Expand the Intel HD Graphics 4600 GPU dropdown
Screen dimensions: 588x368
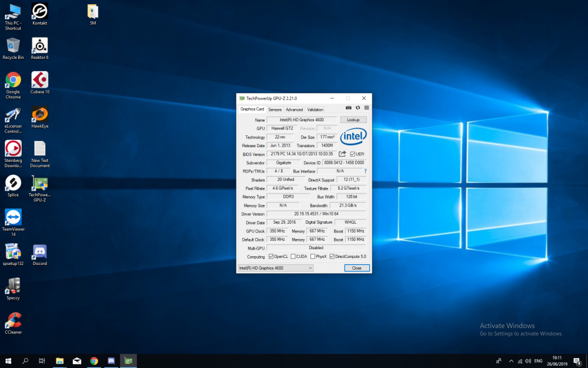pos(276,268)
